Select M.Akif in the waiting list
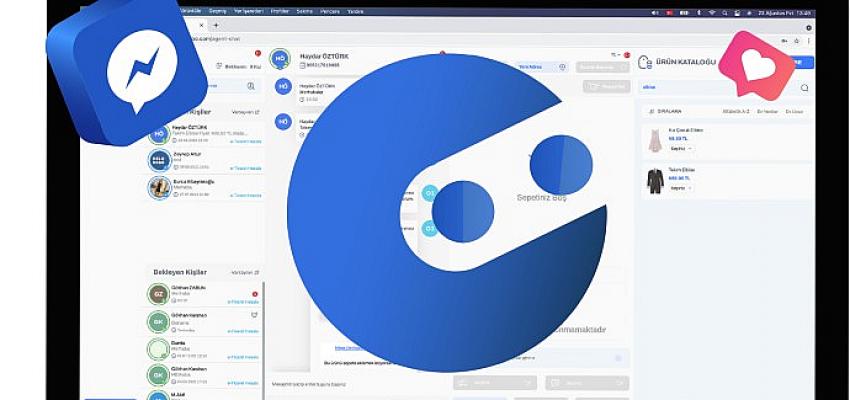The height and width of the screenshot is (400, 850). pyautogui.click(x=204, y=395)
